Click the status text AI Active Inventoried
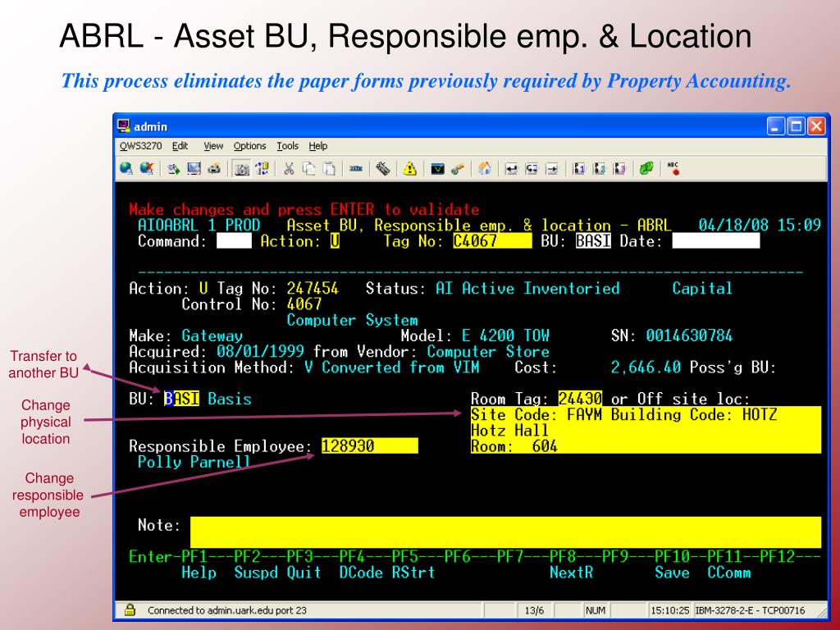 (x=527, y=288)
